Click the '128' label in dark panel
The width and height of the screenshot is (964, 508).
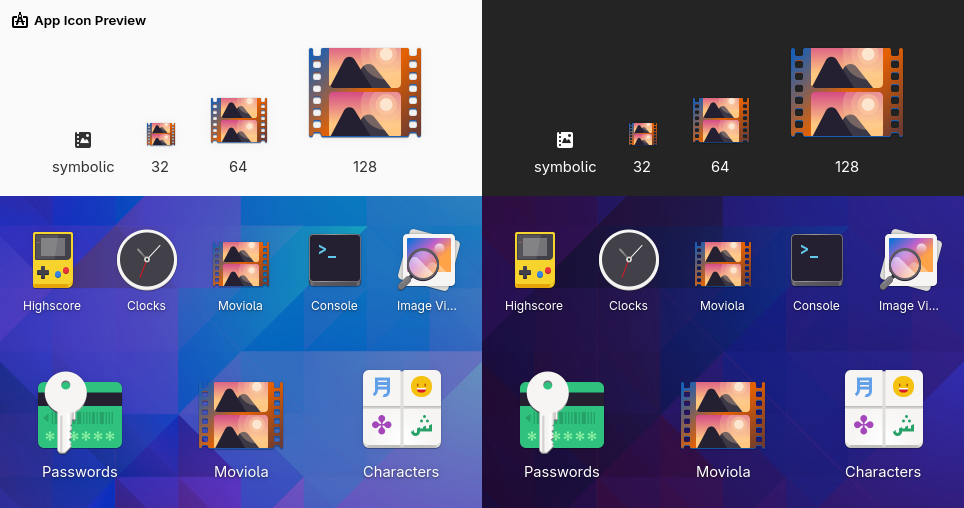click(x=847, y=167)
